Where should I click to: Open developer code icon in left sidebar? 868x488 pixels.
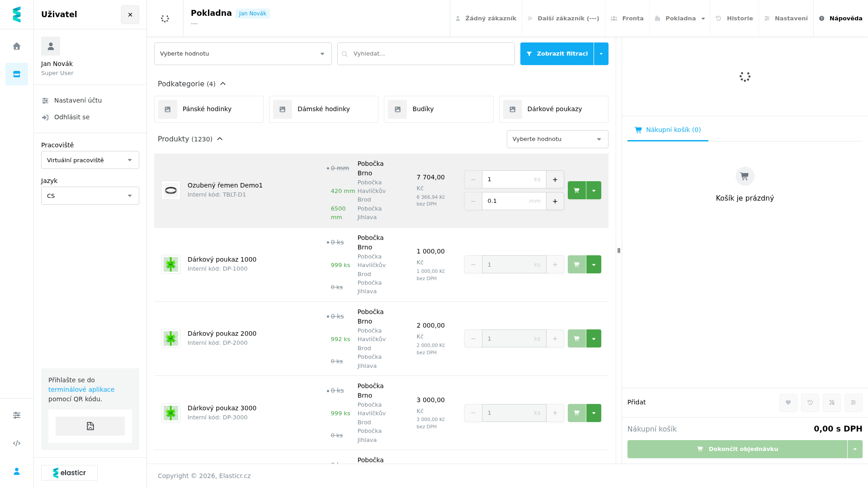[x=17, y=443]
